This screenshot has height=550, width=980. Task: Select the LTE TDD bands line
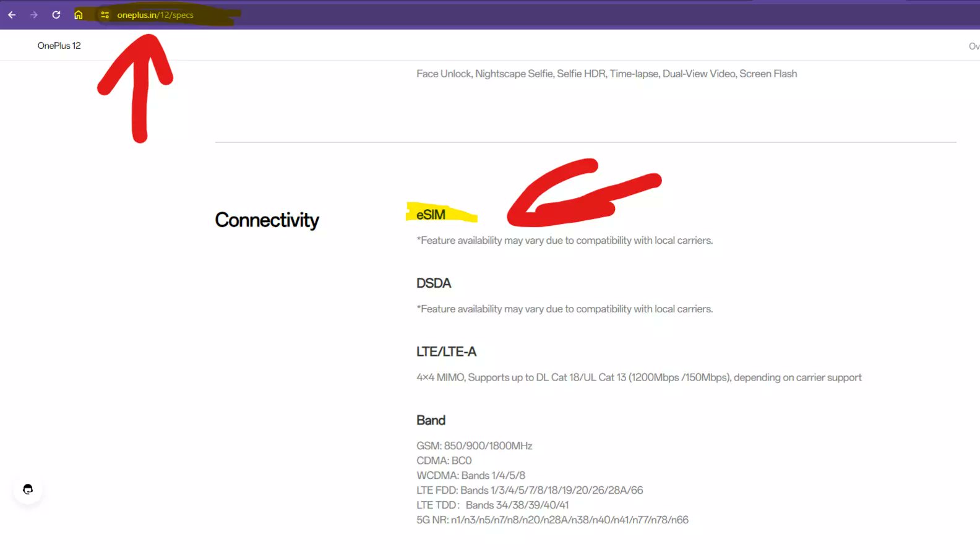point(492,505)
